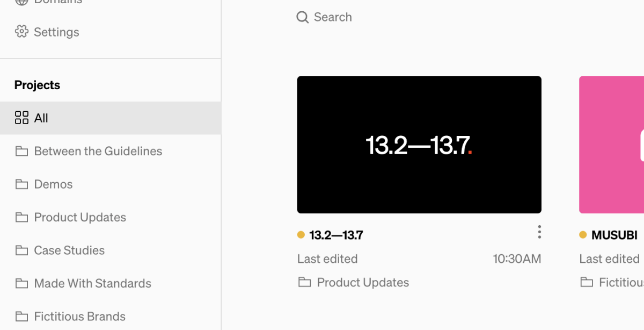Click the magnifying glass search icon
This screenshot has width=644, height=330.
coord(302,17)
